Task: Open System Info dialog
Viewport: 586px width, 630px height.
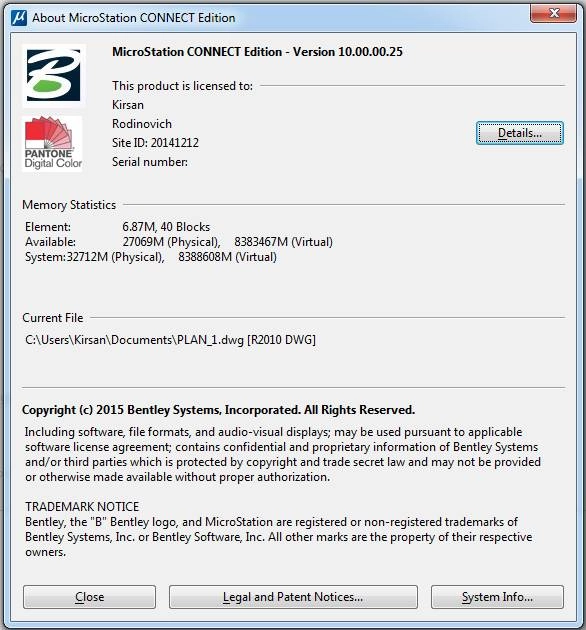Action: coord(497,597)
